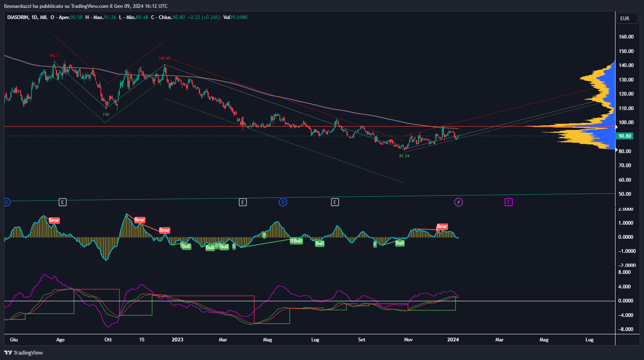Click the Nov label on the time axis
The height and width of the screenshot is (360, 644).
click(408, 340)
